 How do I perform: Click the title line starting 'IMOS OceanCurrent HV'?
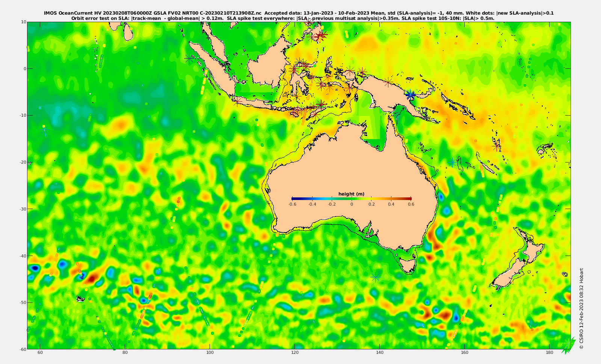[299, 13]
